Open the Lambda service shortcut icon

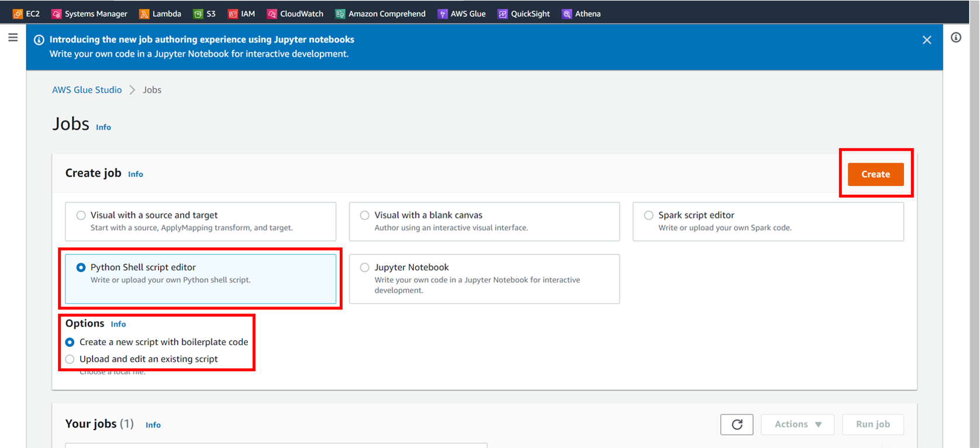point(144,13)
